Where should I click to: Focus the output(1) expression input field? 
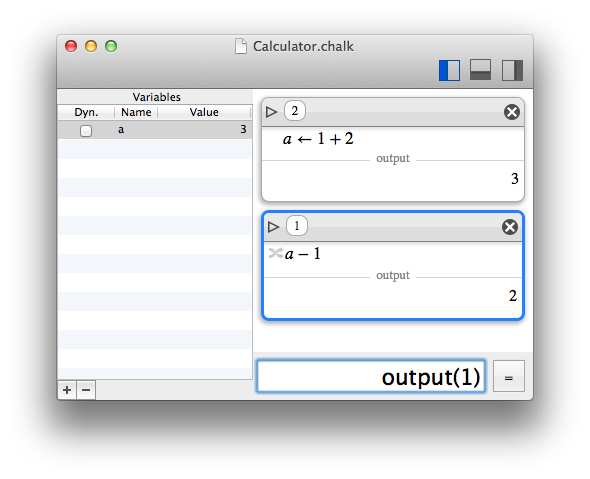(371, 376)
